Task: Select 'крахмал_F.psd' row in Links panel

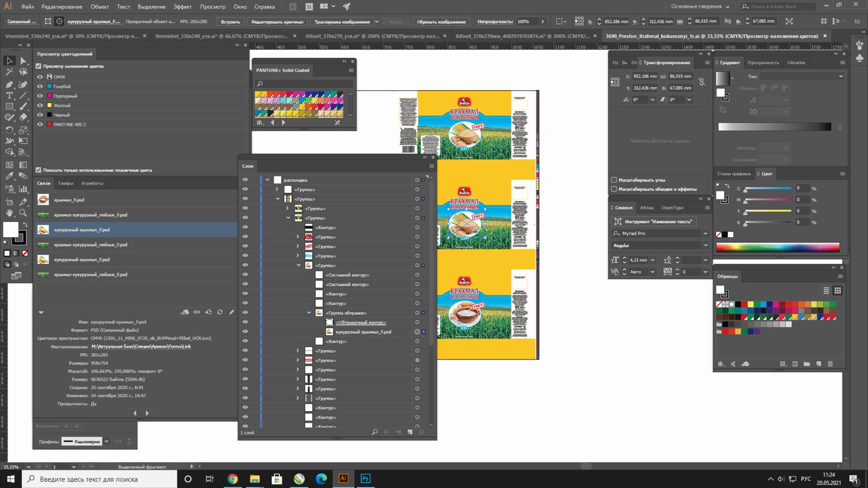Action: [135, 199]
